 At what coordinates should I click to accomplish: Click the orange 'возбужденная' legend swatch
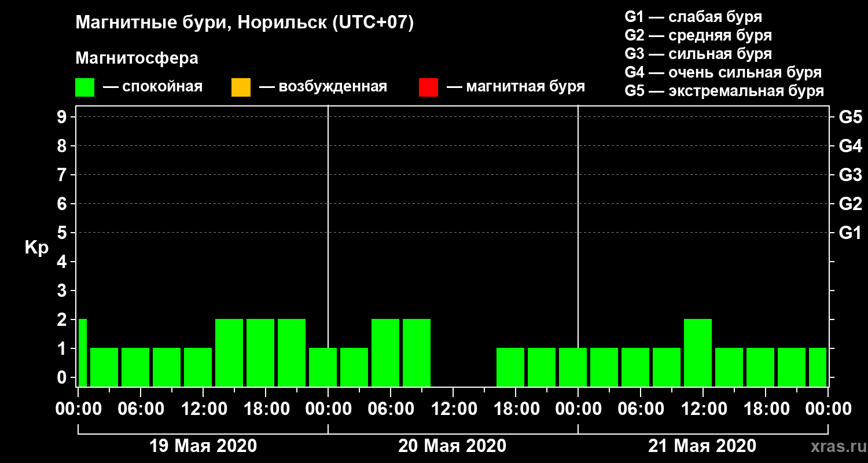pyautogui.click(x=241, y=87)
